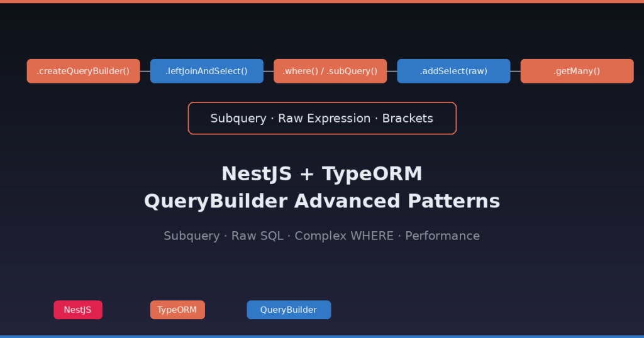The height and width of the screenshot is (338, 644).
Task: Click "Raw Expression" in the outlined box
Action: point(324,118)
